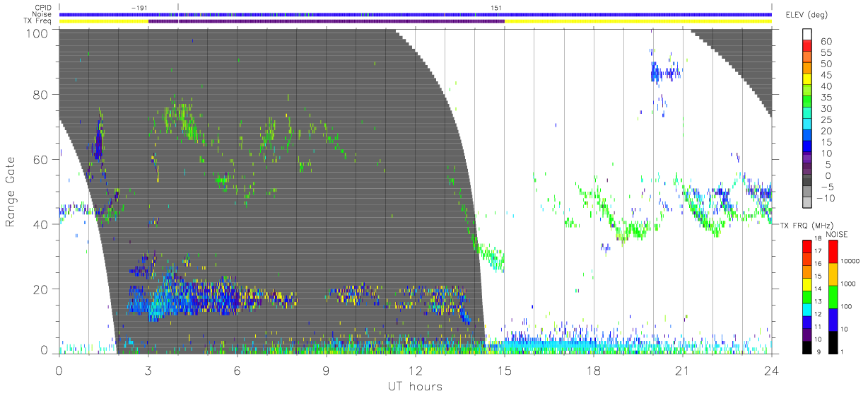The width and height of the screenshot is (868, 401).
Task: Click the "80" tick on the Range Gate axis
Action: coord(40,95)
